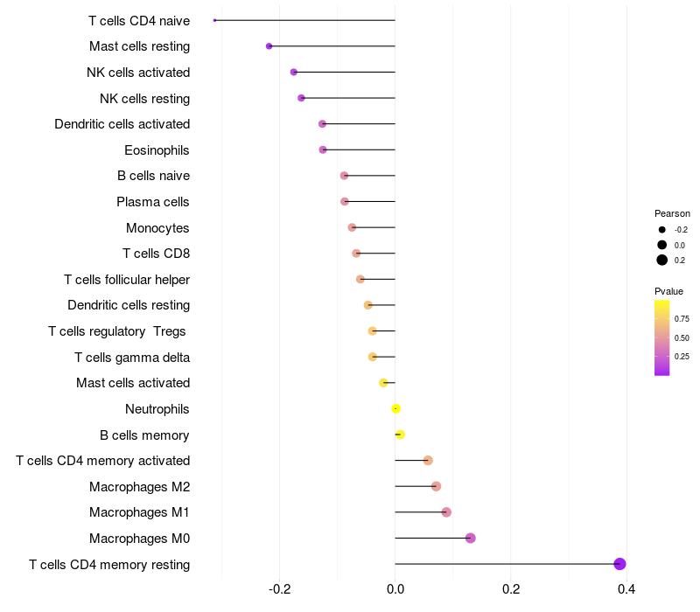The width and height of the screenshot is (700, 612).
Task: Click the Pearson 0.2 legend circle
Action: [x=661, y=260]
